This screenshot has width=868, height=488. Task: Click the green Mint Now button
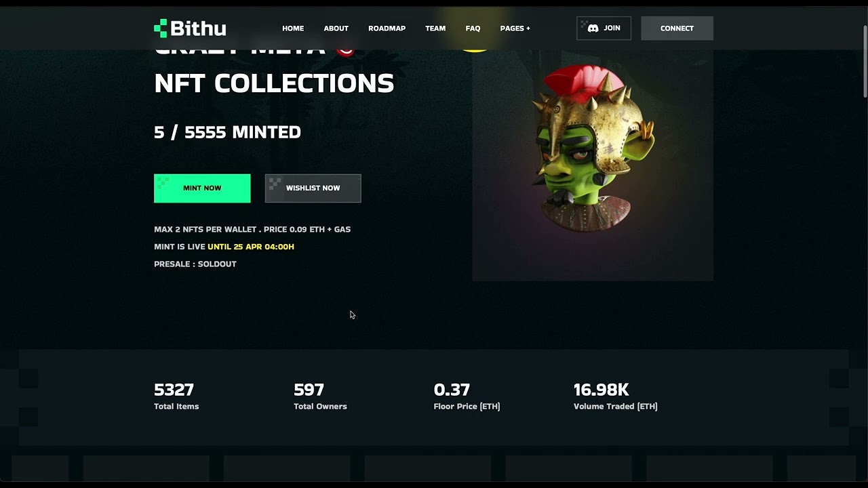tap(202, 188)
